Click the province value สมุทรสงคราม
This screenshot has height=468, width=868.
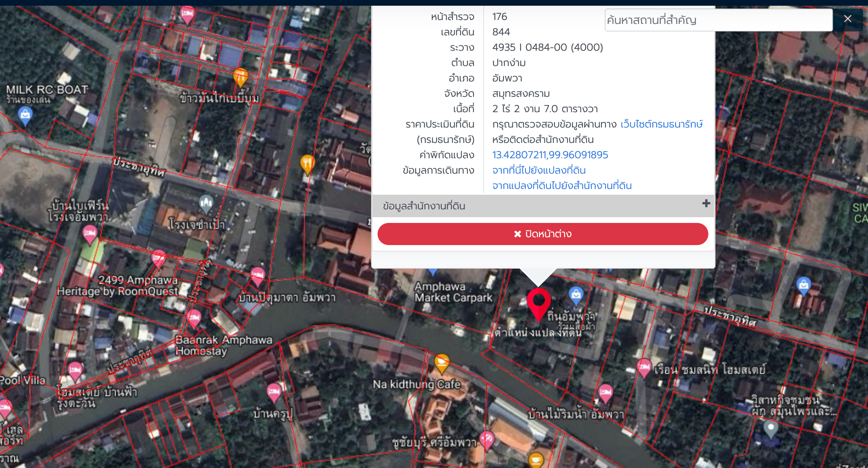coord(521,93)
